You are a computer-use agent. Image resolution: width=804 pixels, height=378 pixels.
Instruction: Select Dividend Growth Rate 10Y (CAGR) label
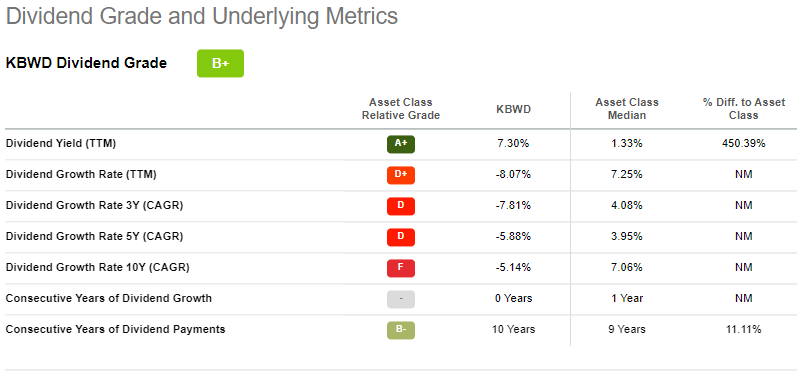[97, 267]
